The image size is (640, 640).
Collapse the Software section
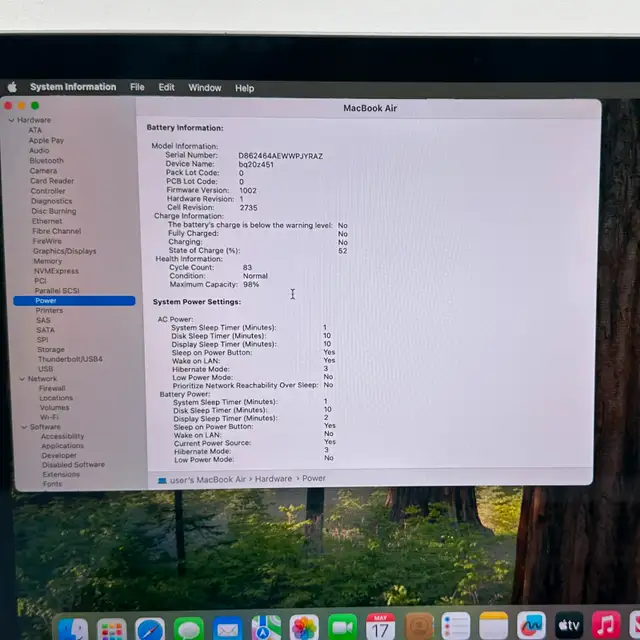(24, 427)
